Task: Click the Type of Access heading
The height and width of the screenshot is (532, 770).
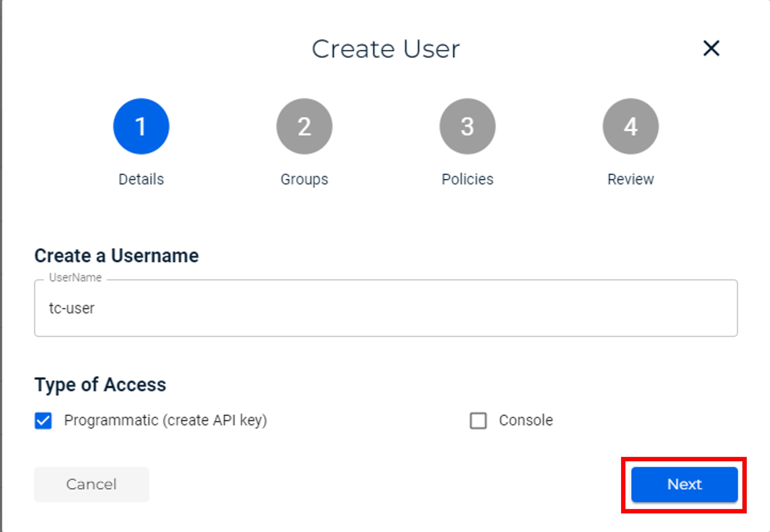Action: pyautogui.click(x=100, y=385)
